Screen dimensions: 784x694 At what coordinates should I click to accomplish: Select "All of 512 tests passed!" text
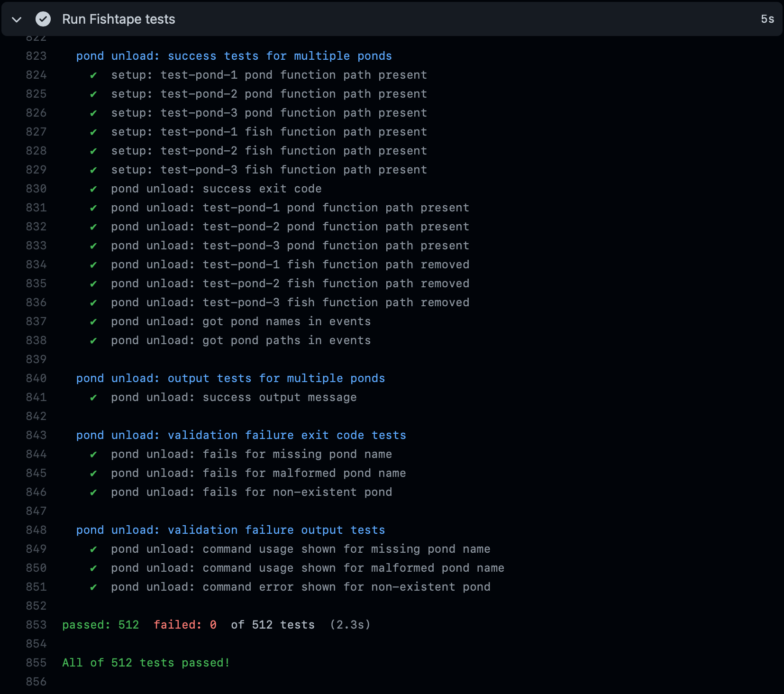145,663
